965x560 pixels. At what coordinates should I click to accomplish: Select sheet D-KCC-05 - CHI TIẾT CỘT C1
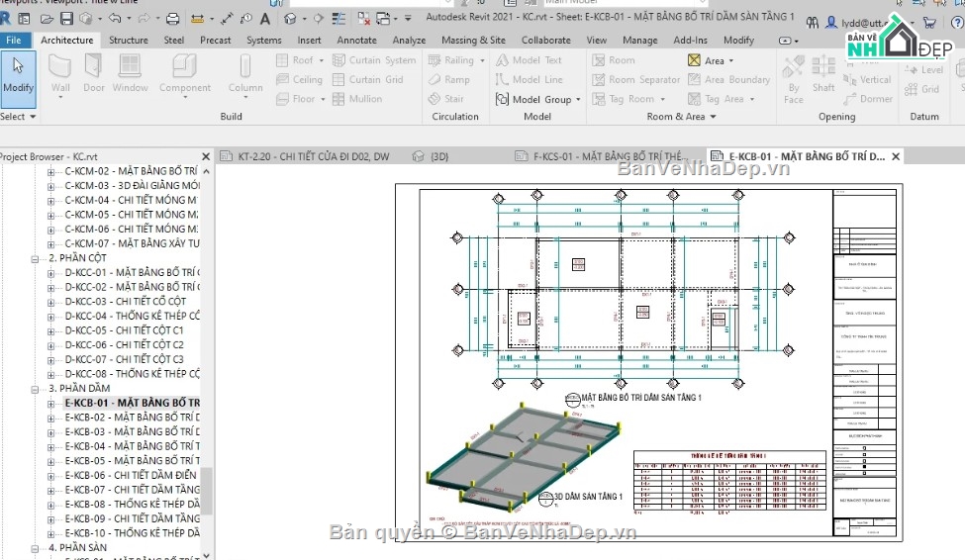[125, 330]
